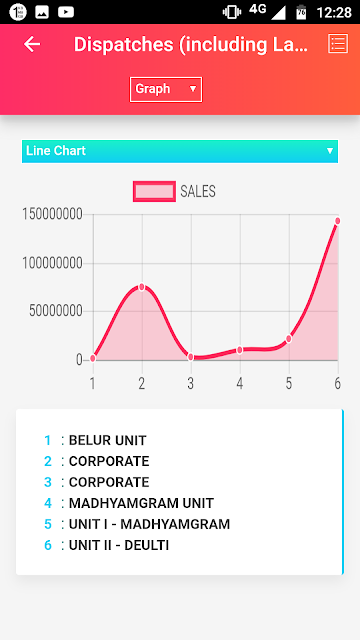Tap the SALES legend color swatch
This screenshot has height=640, width=360.
154,191
